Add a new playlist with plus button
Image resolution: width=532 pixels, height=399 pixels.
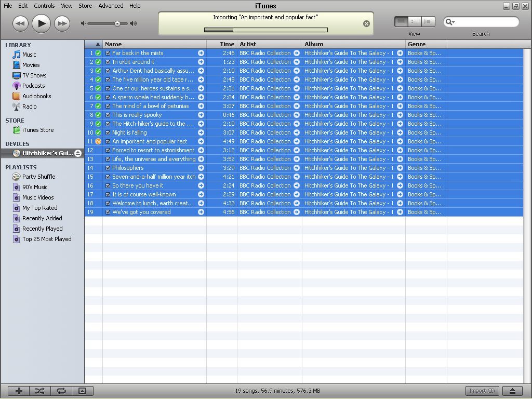(19, 391)
